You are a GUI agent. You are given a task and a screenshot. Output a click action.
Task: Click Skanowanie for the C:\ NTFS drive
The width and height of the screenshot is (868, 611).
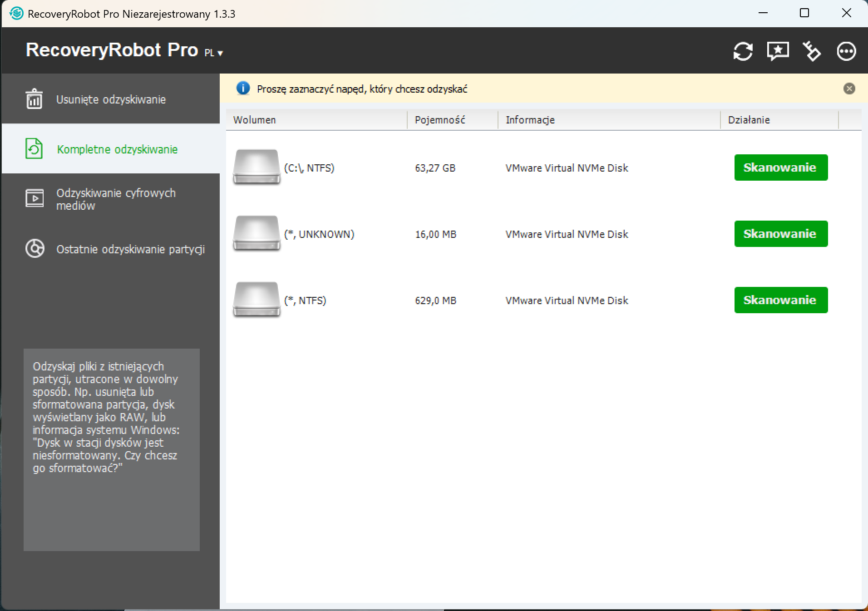click(x=781, y=168)
